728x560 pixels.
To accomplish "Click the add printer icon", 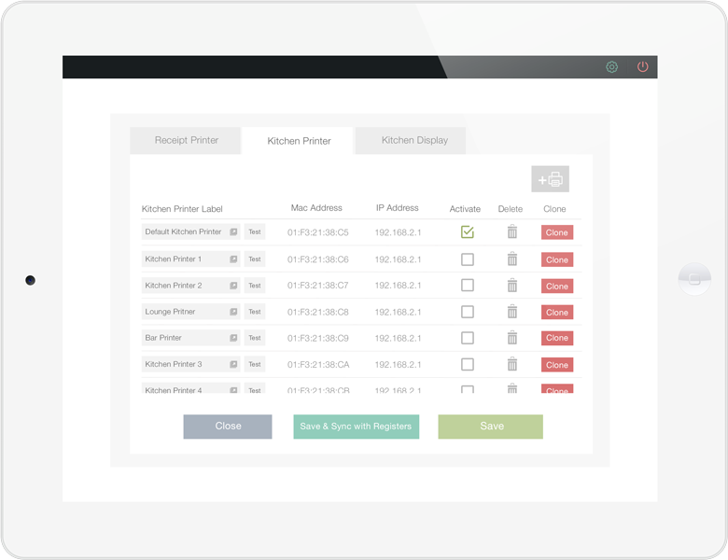I will coord(550,179).
